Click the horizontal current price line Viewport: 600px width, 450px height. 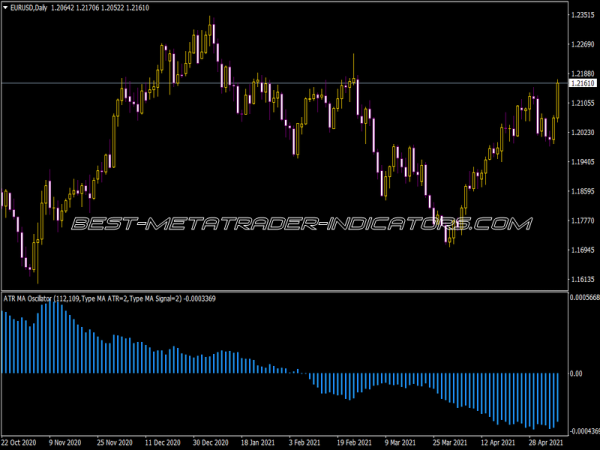point(300,82)
